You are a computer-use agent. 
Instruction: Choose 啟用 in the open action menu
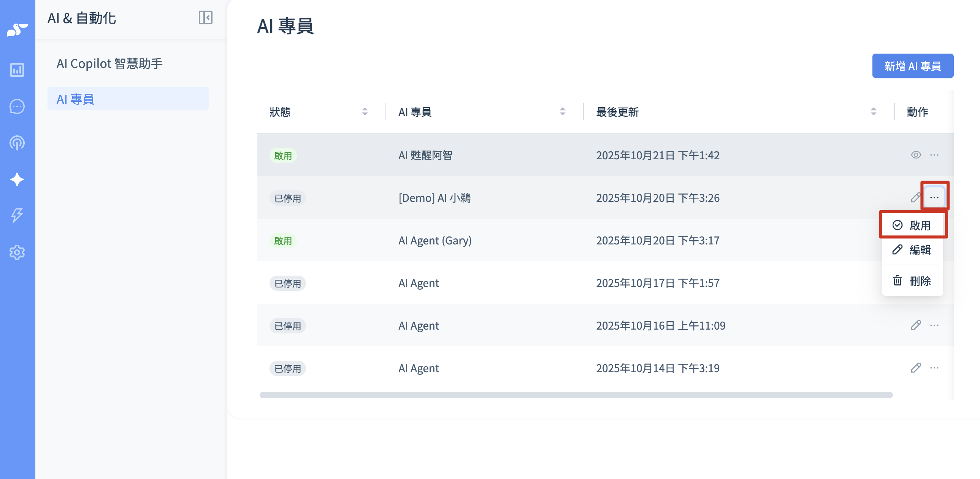[x=912, y=225]
